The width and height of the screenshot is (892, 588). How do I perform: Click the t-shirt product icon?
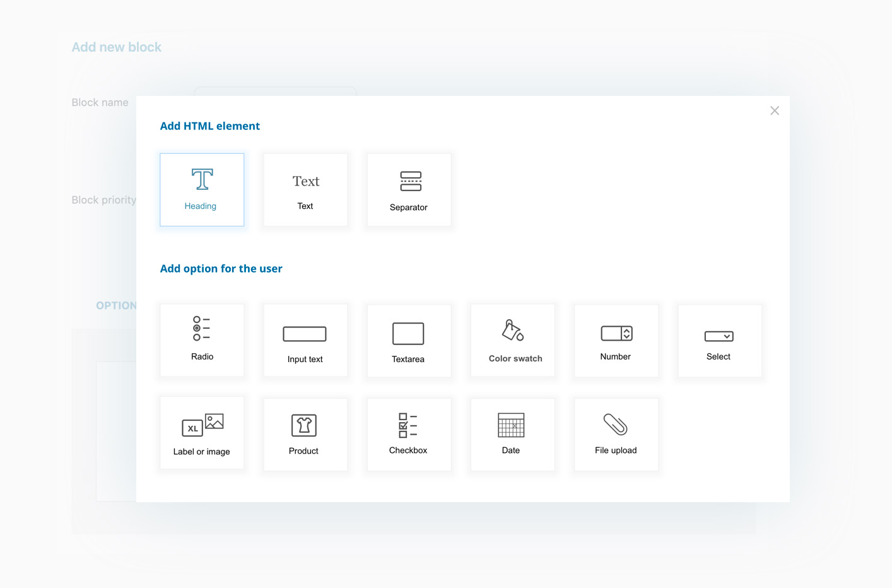click(304, 425)
